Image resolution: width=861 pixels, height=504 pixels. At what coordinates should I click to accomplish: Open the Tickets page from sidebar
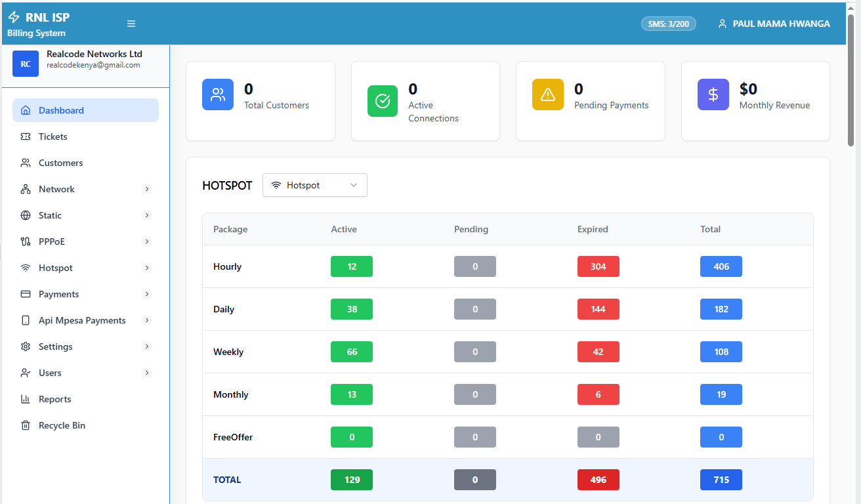coord(53,136)
